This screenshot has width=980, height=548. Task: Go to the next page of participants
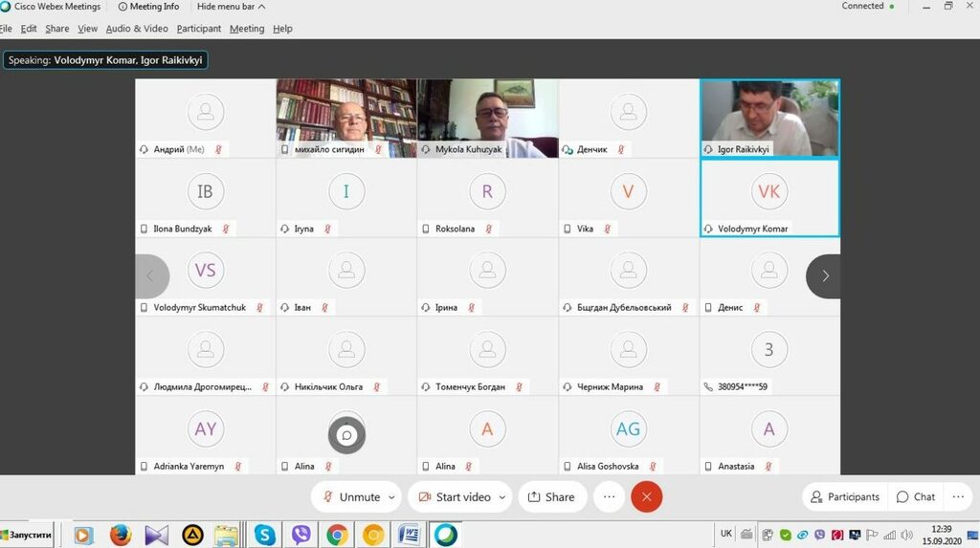coord(824,276)
